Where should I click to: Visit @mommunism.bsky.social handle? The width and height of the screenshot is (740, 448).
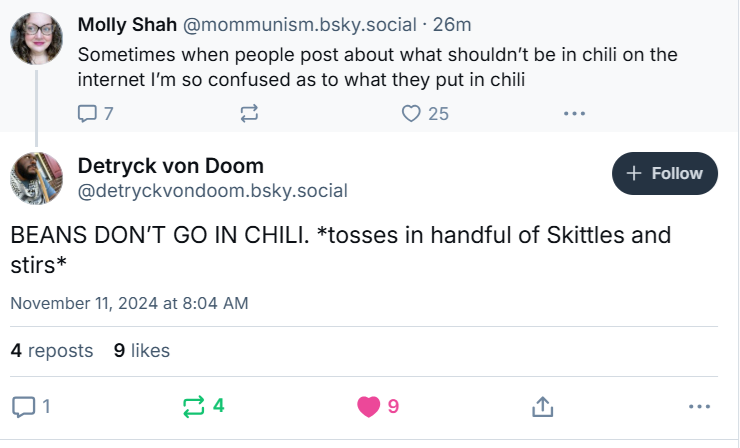(273, 23)
